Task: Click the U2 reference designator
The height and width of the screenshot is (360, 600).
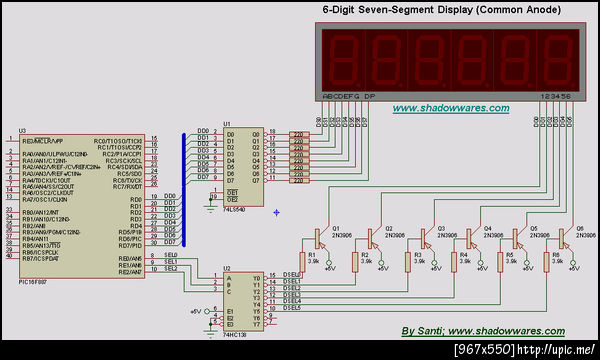Action: (227, 269)
